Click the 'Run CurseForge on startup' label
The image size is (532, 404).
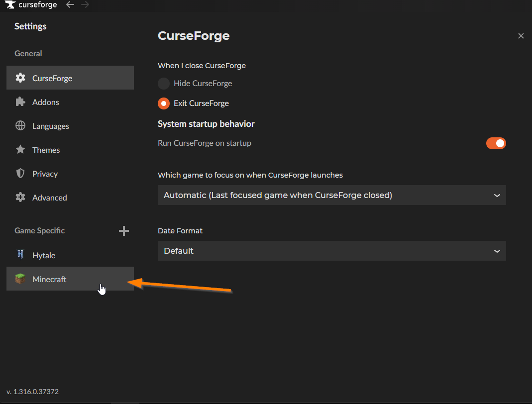pos(204,143)
